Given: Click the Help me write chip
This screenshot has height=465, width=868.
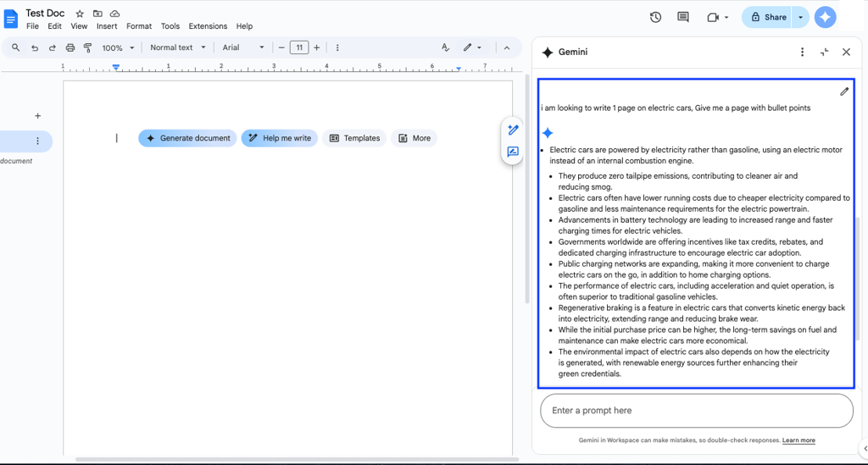Looking at the screenshot, I should click(x=280, y=138).
